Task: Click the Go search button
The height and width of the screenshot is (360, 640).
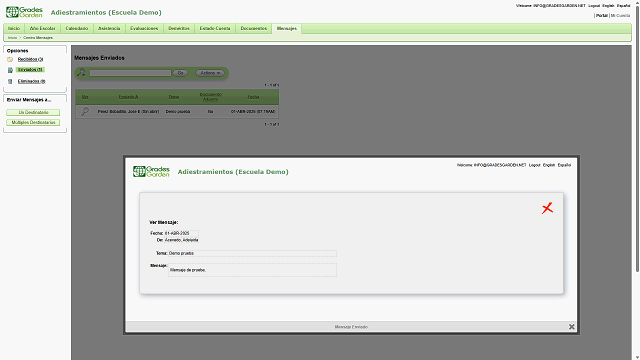Action: (180, 73)
